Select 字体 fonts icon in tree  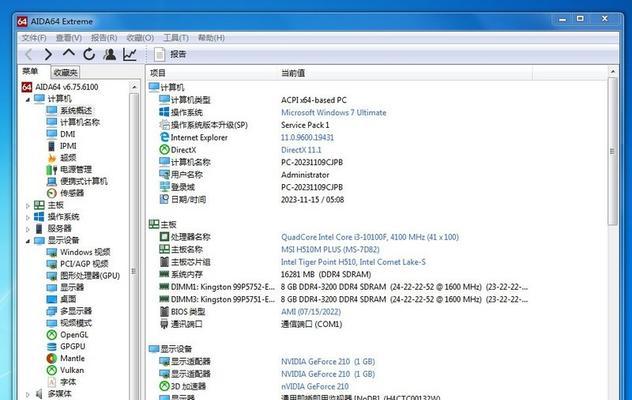[x=52, y=381]
